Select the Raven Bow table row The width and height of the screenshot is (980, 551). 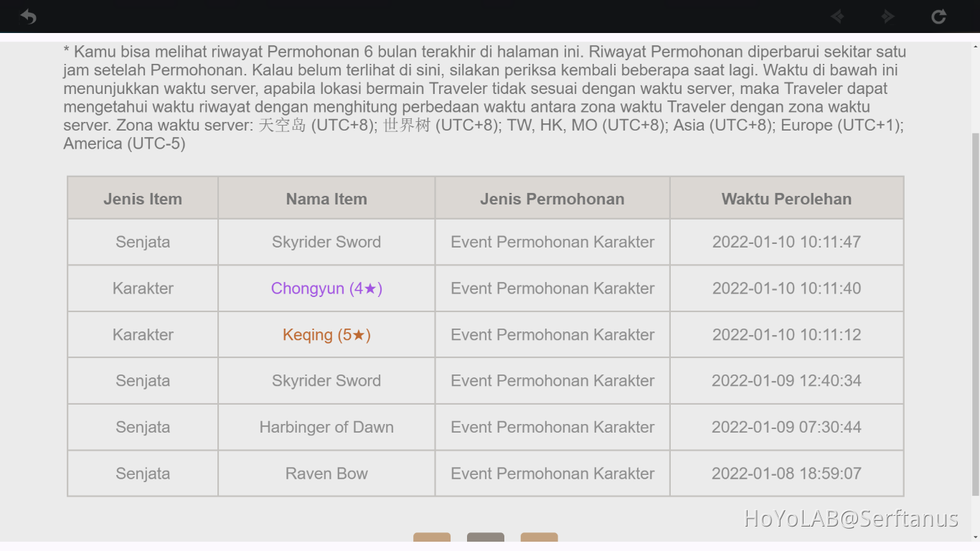(326, 473)
